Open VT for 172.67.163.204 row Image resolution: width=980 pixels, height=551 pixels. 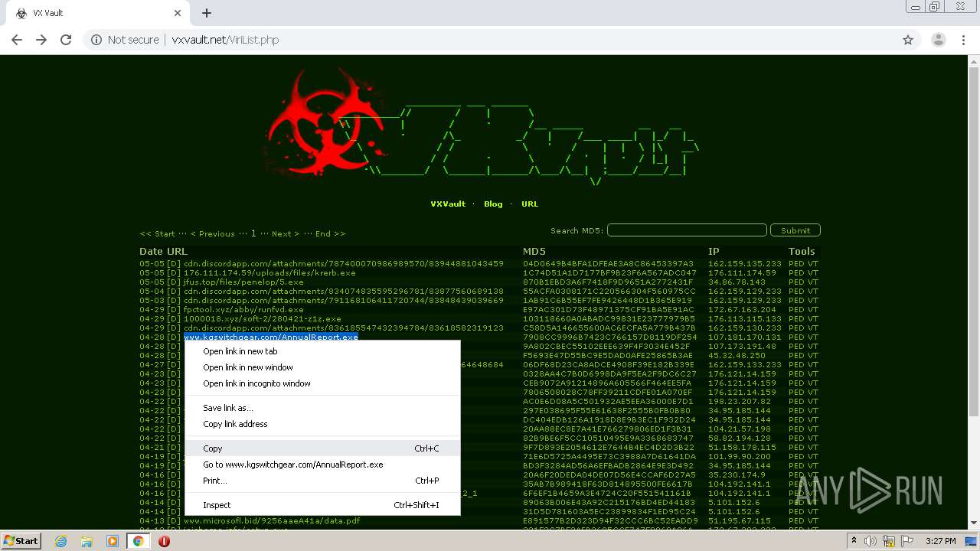click(x=813, y=309)
